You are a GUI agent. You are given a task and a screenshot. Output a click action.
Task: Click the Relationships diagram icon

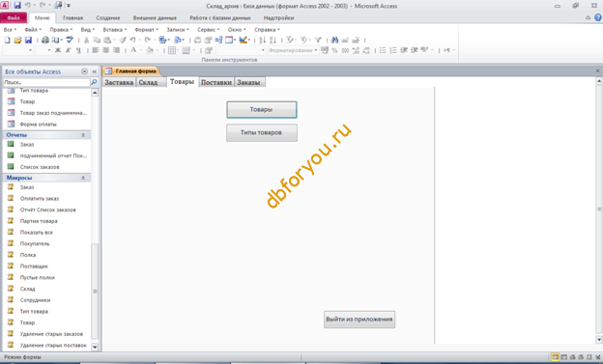(218, 40)
